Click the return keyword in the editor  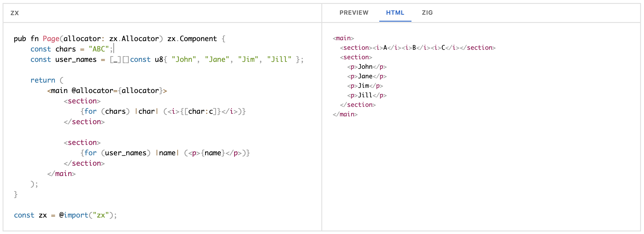(x=43, y=80)
